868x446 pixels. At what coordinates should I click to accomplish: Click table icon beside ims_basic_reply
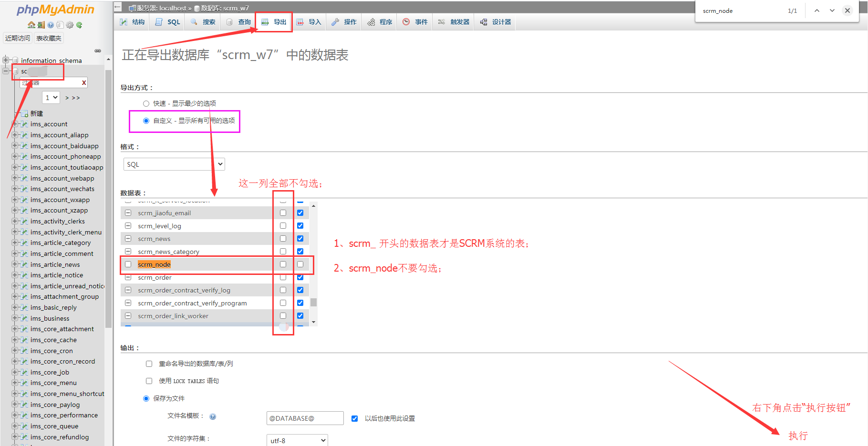[x=24, y=307]
